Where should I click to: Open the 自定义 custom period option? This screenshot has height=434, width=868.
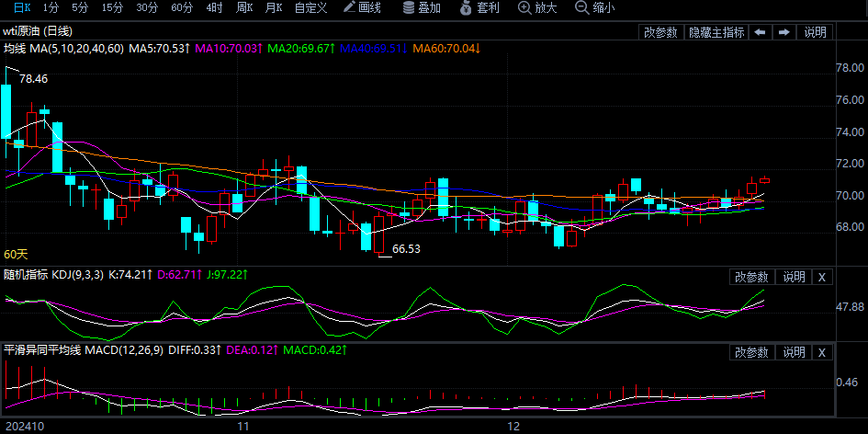tap(310, 7)
